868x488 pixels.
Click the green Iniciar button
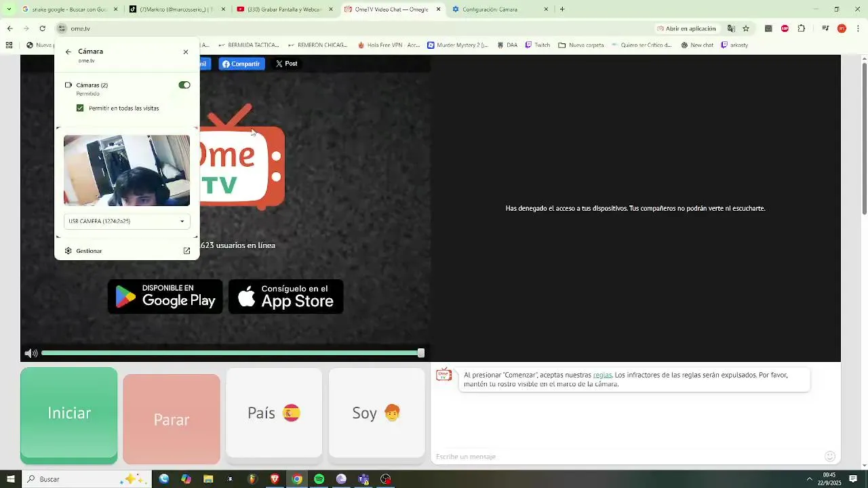(x=68, y=415)
